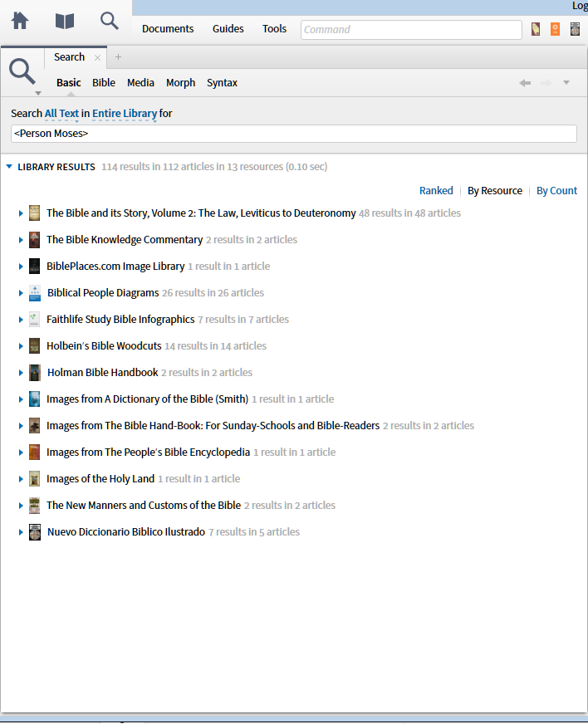Sort results By Count
Viewport: 588px width, 724px height.
coord(556,191)
